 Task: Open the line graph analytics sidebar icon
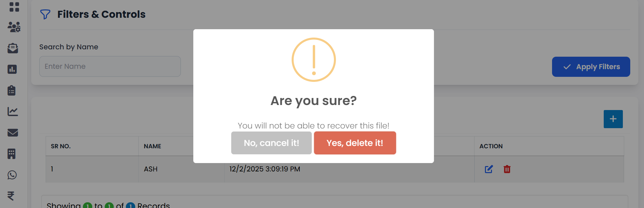(13, 111)
